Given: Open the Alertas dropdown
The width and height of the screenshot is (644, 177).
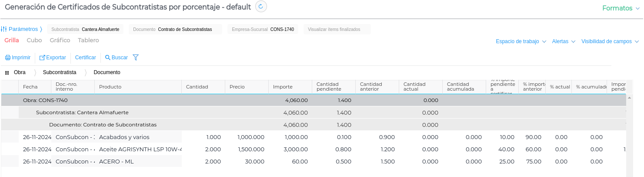Looking at the screenshot, I should click(x=564, y=41).
